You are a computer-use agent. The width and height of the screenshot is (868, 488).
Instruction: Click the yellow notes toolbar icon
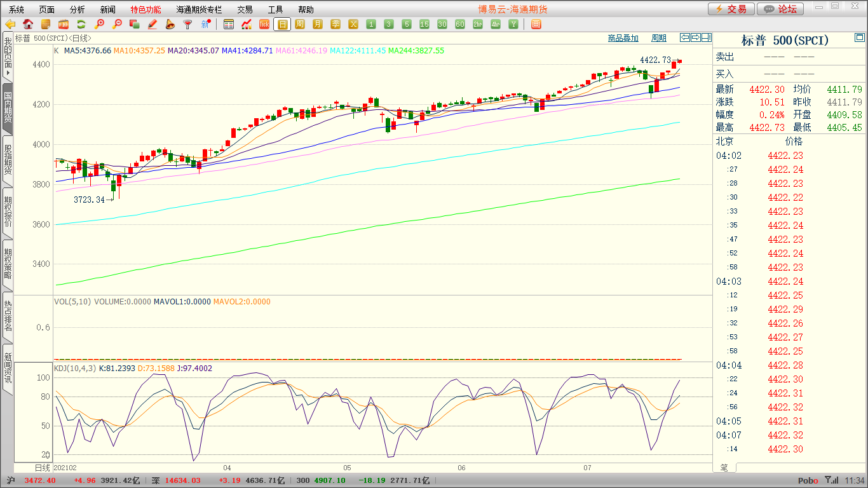click(46, 24)
